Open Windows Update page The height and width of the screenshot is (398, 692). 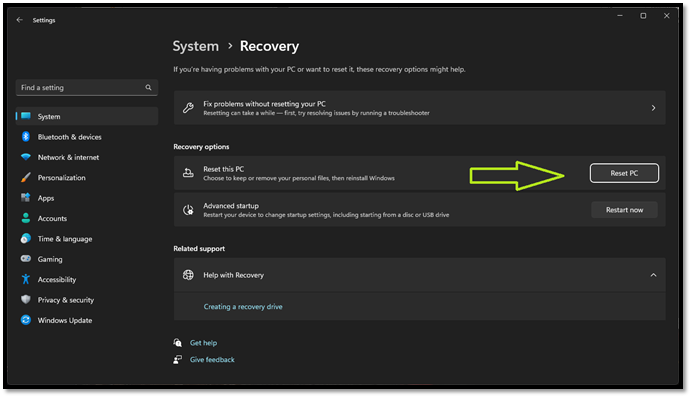[x=87, y=320]
